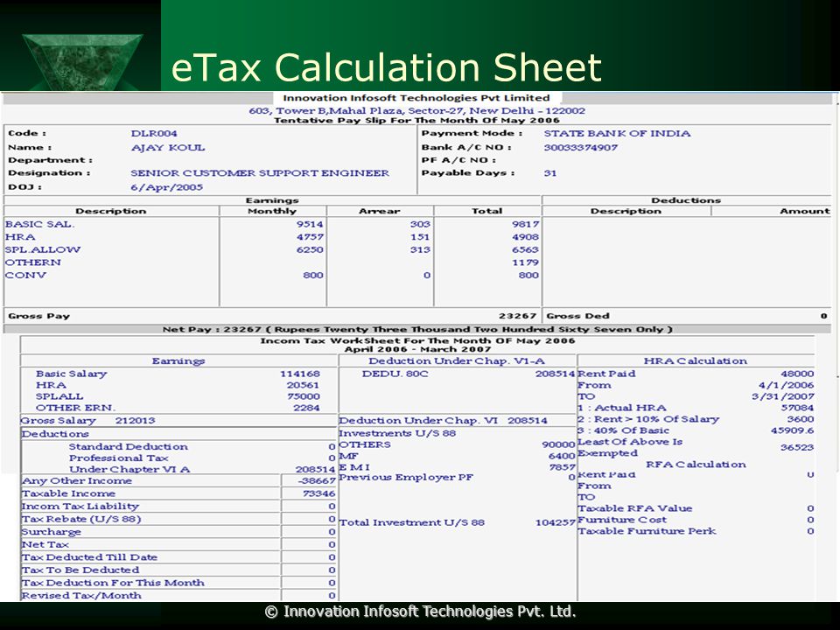Click the BASIC SAL. total value 9817
This screenshot has width=840, height=630.
(x=525, y=224)
